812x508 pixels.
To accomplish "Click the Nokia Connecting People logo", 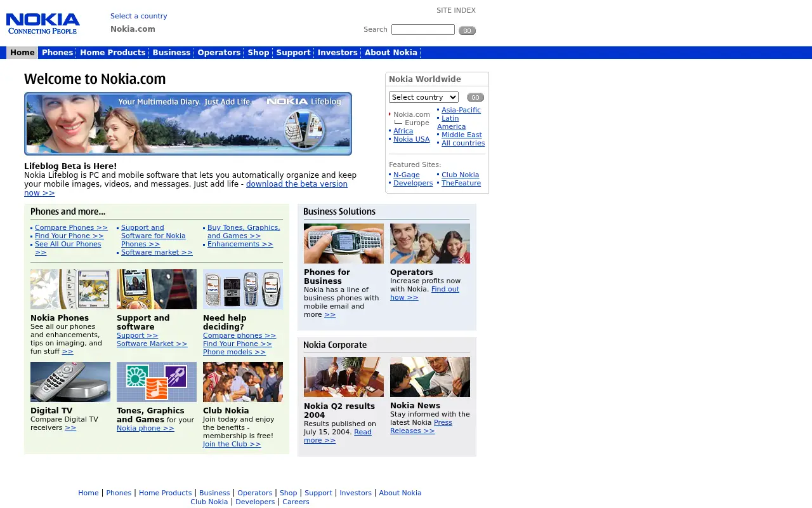I will coord(43,23).
